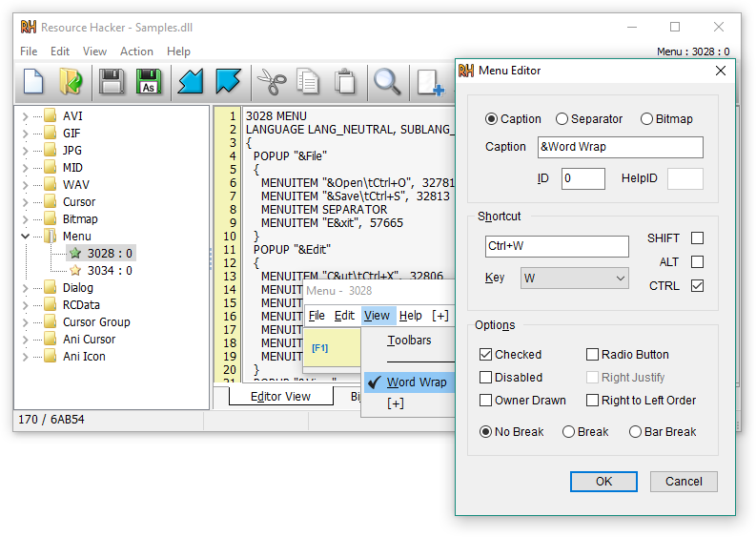The width and height of the screenshot is (756, 537).
Task: Click the Find magnifying glass icon
Action: [x=387, y=82]
